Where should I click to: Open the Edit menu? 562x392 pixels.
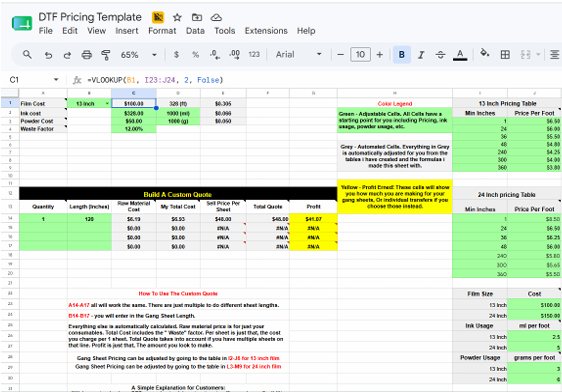(x=70, y=31)
